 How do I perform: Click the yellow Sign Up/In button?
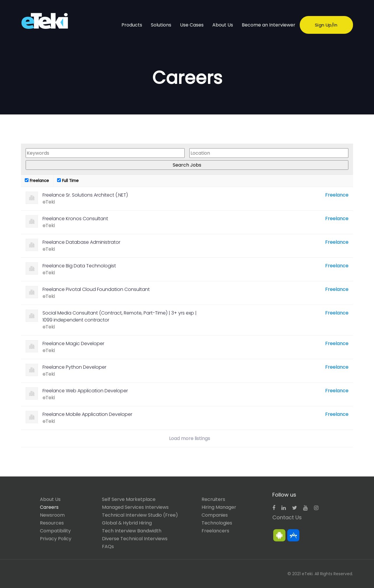(326, 25)
